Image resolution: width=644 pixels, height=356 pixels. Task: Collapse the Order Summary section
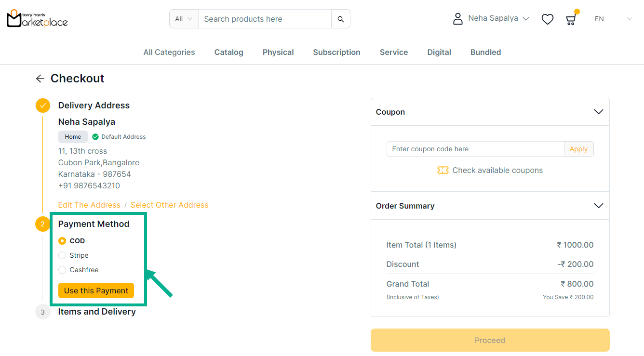point(598,206)
